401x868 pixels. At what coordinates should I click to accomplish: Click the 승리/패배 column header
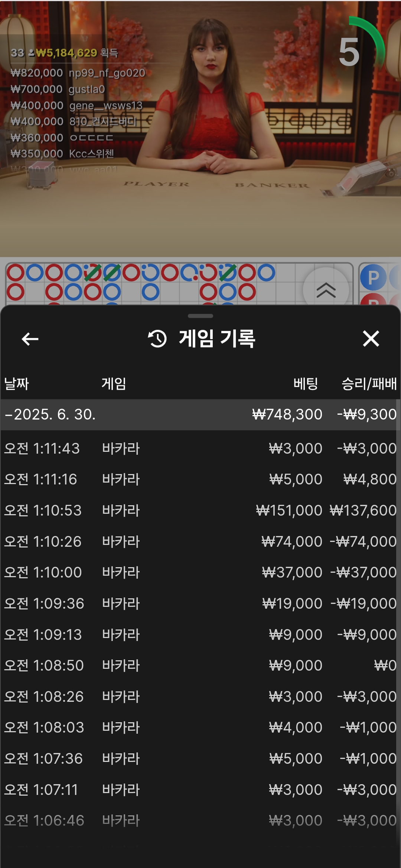point(369,384)
